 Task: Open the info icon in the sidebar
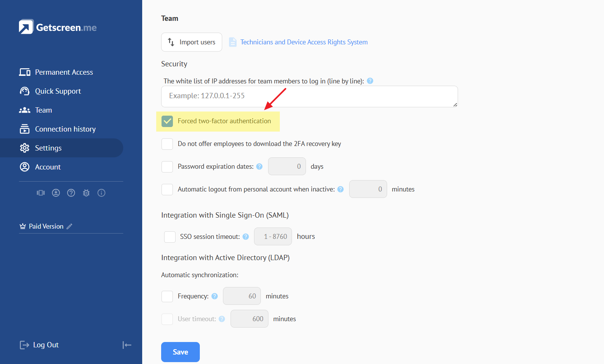pyautogui.click(x=101, y=193)
